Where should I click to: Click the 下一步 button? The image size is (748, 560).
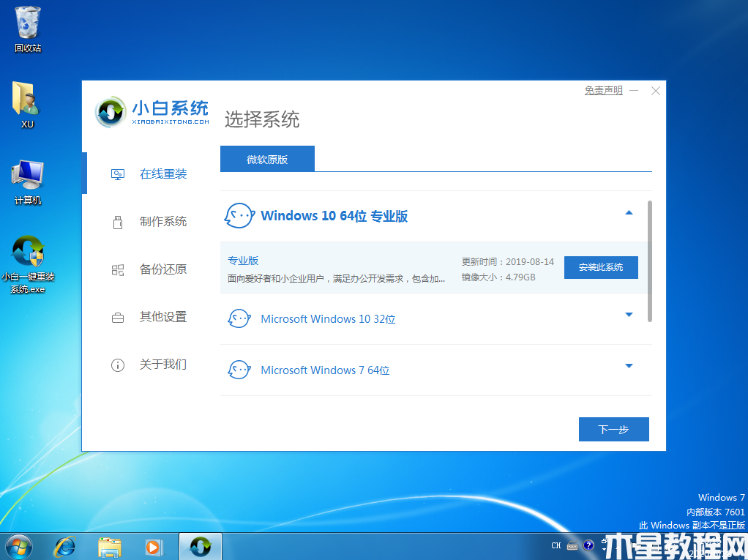coord(614,429)
